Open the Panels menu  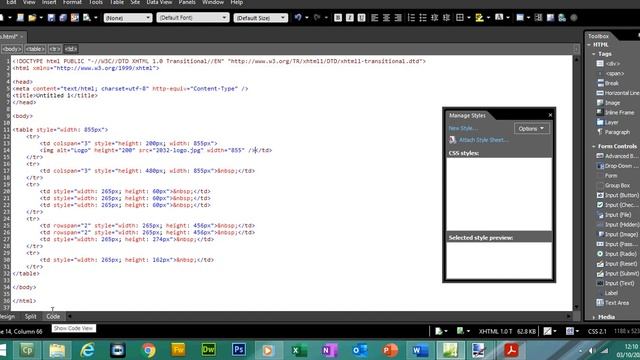tap(187, 2)
